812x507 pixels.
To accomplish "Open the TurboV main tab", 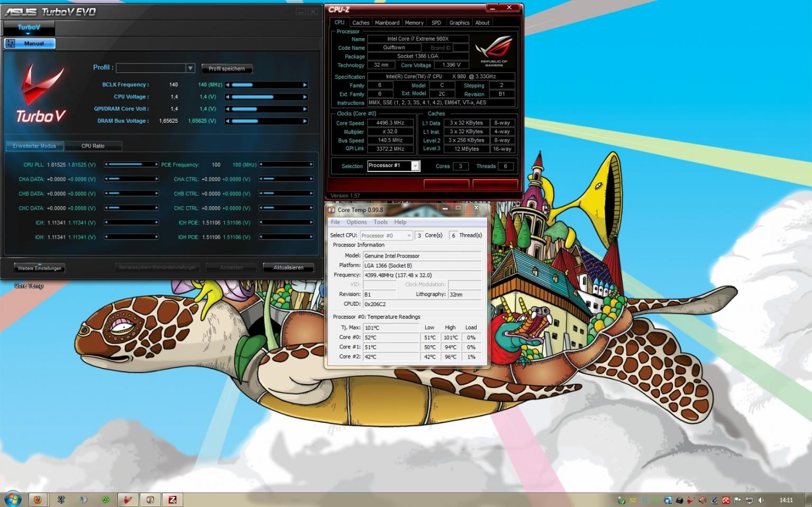I will point(29,27).
